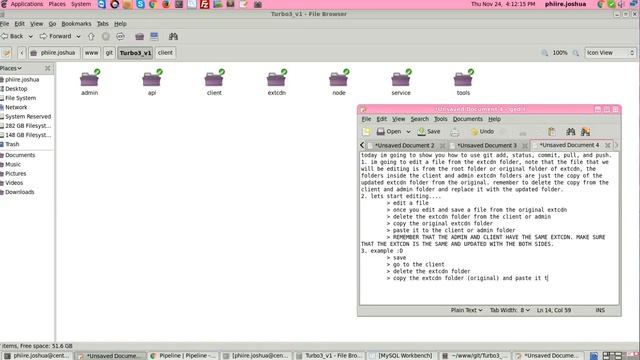Screen dimensions: 640x360
Task: Open File System in Places sidebar
Action: 20,98
